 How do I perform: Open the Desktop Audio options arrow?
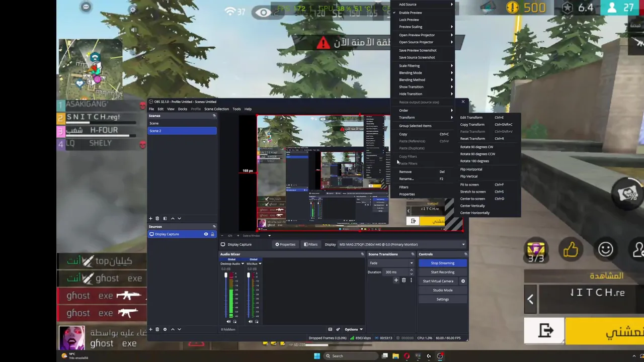[243, 263]
